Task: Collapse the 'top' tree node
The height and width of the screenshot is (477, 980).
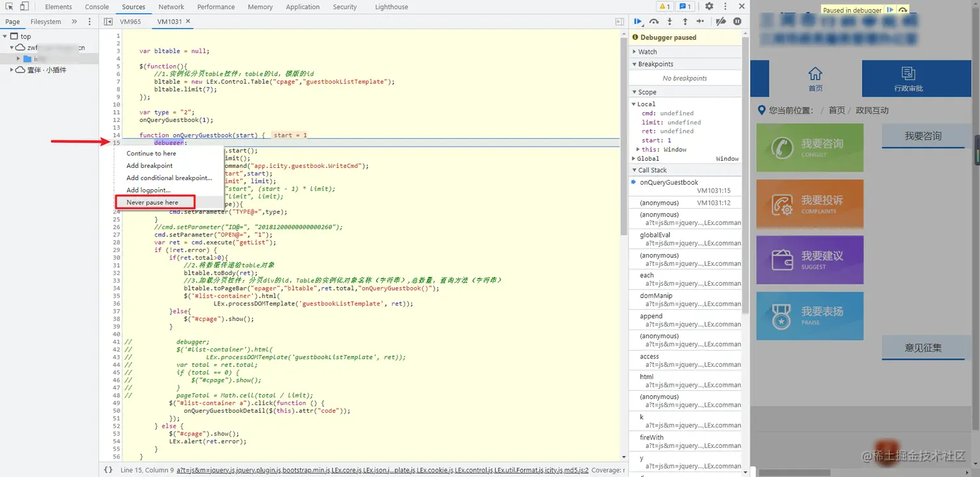Action: (x=6, y=36)
